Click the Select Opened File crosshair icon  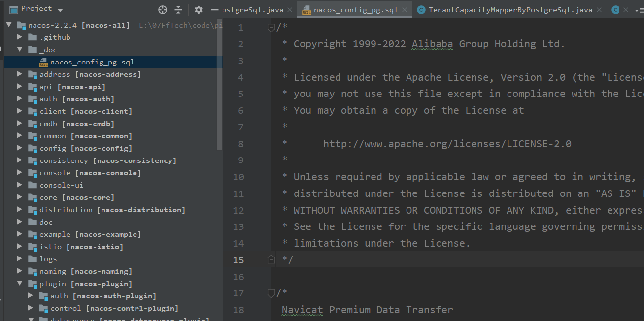[x=162, y=8]
